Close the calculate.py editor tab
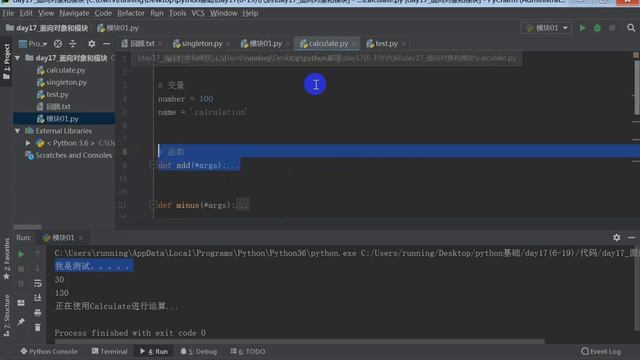Image resolution: width=640 pixels, height=360 pixels. [x=355, y=44]
